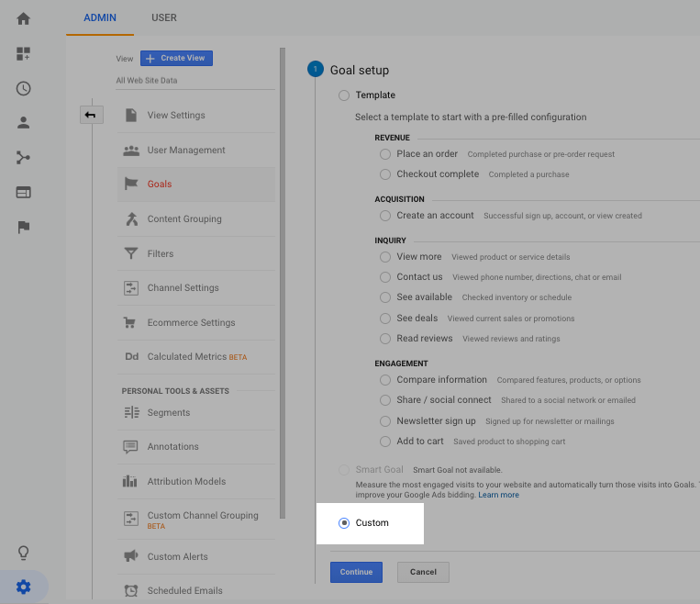Click the Annotations speech bubble icon
This screenshot has height=604, width=700.
point(130,447)
